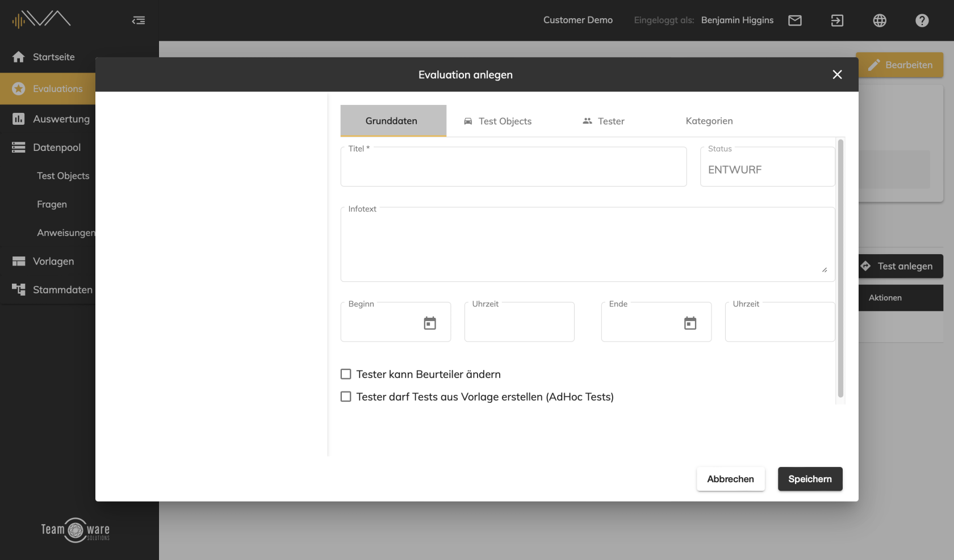Click the Auswertung chart icon
The image size is (954, 560).
tap(19, 119)
